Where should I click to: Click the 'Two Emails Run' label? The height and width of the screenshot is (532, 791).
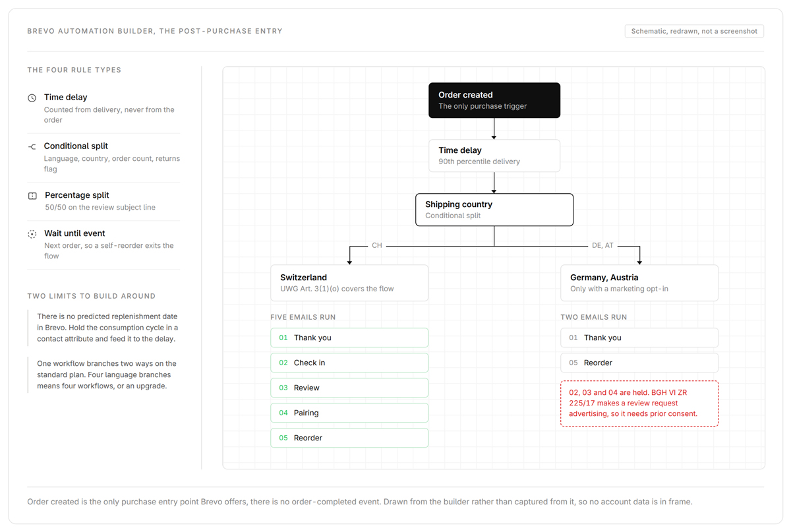point(594,317)
